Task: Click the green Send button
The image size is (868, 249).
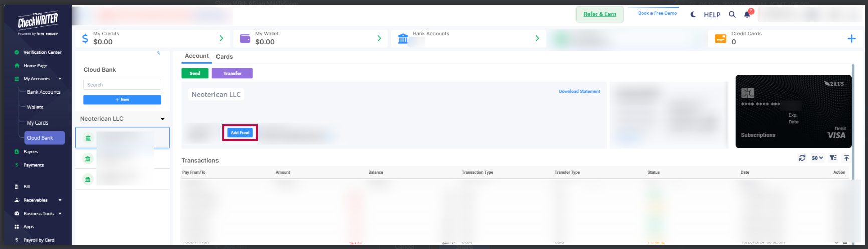Action: pyautogui.click(x=195, y=73)
